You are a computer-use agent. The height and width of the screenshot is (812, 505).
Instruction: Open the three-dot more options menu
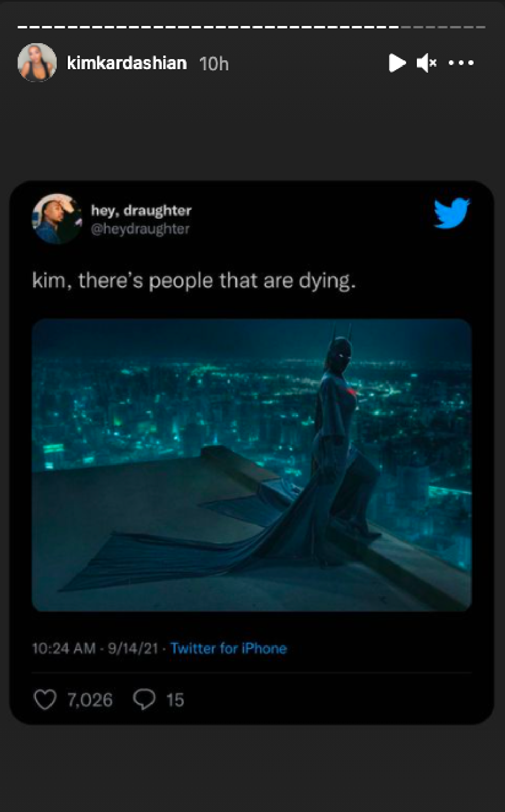click(x=461, y=63)
